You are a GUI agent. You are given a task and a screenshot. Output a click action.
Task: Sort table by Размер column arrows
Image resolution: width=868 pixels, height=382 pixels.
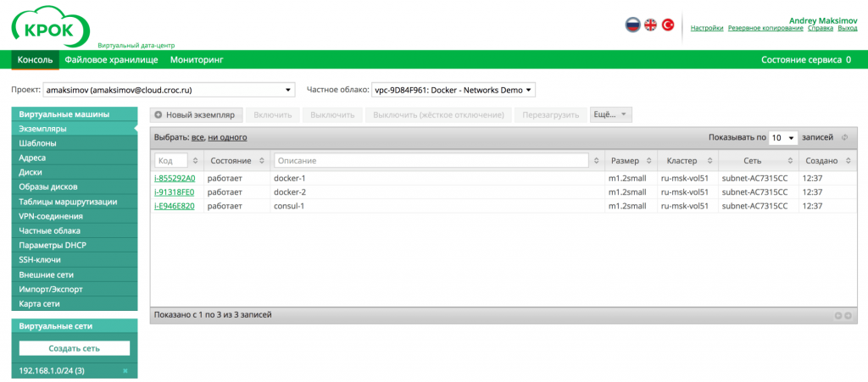click(649, 161)
